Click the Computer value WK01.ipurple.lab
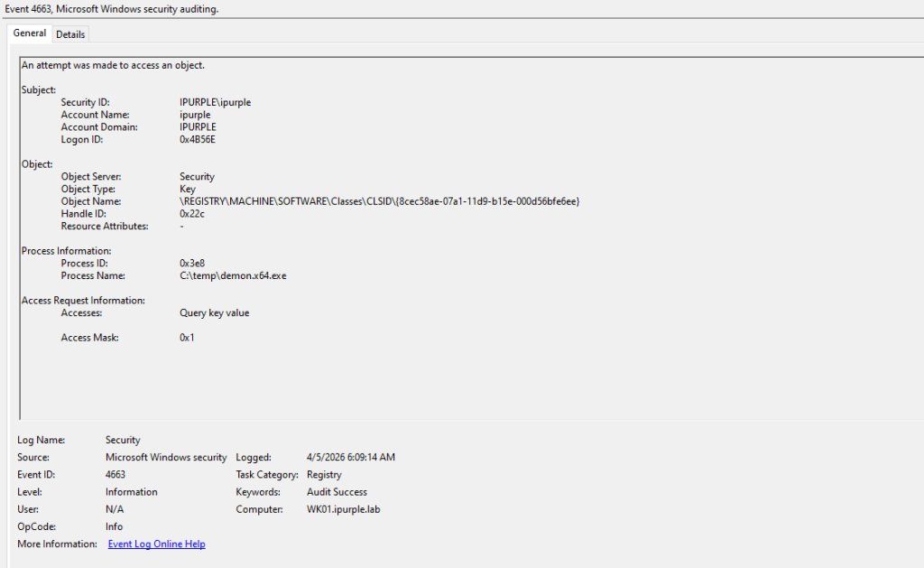 [x=344, y=509]
